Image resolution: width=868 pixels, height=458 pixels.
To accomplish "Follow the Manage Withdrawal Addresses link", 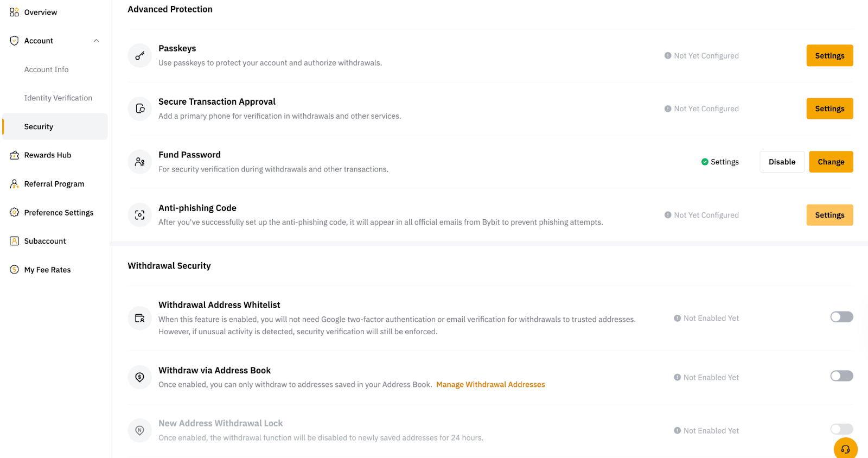I will [x=490, y=385].
